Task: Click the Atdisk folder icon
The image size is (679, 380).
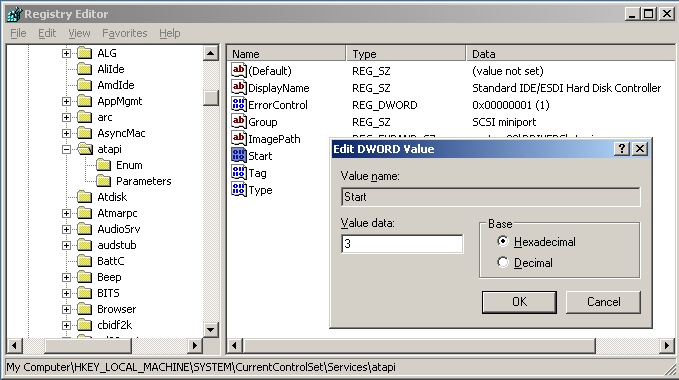Action: (84, 197)
